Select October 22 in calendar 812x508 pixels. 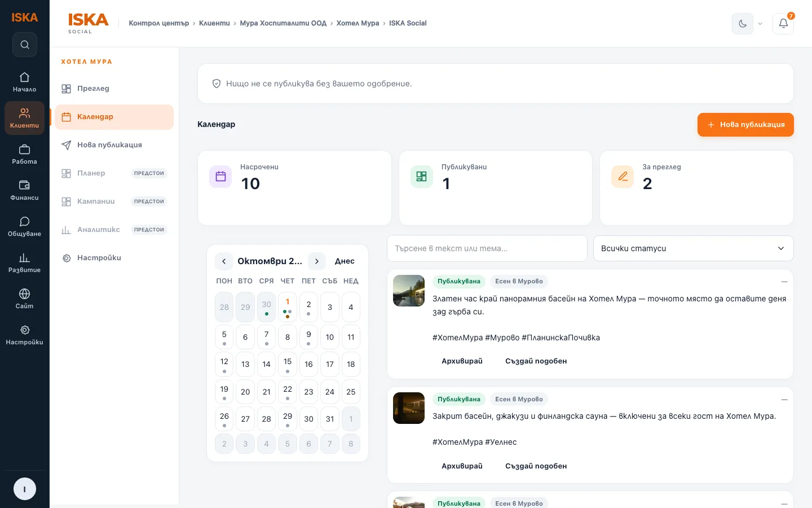pyautogui.click(x=288, y=392)
